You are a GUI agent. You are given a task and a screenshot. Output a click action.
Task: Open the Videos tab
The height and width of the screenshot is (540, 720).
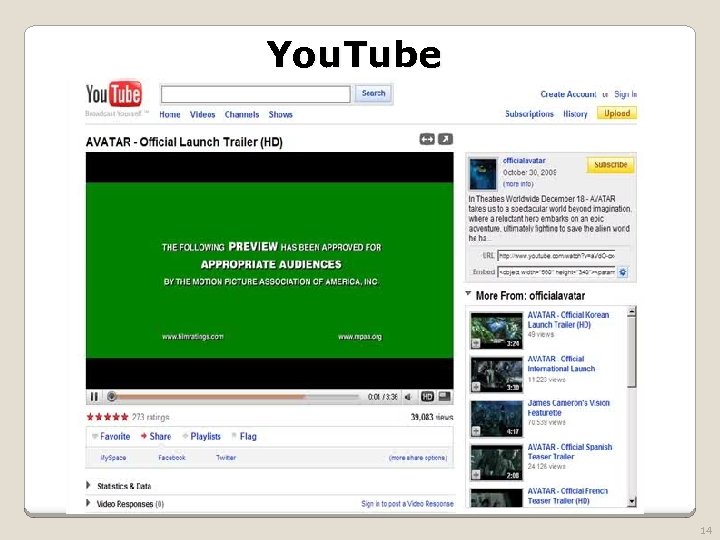click(x=202, y=114)
